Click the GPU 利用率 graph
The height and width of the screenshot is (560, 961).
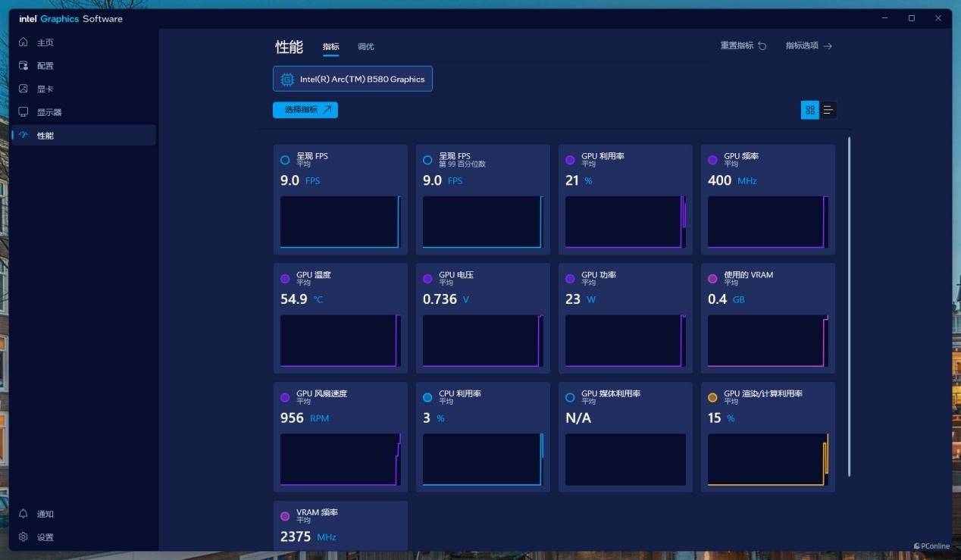[x=625, y=222]
